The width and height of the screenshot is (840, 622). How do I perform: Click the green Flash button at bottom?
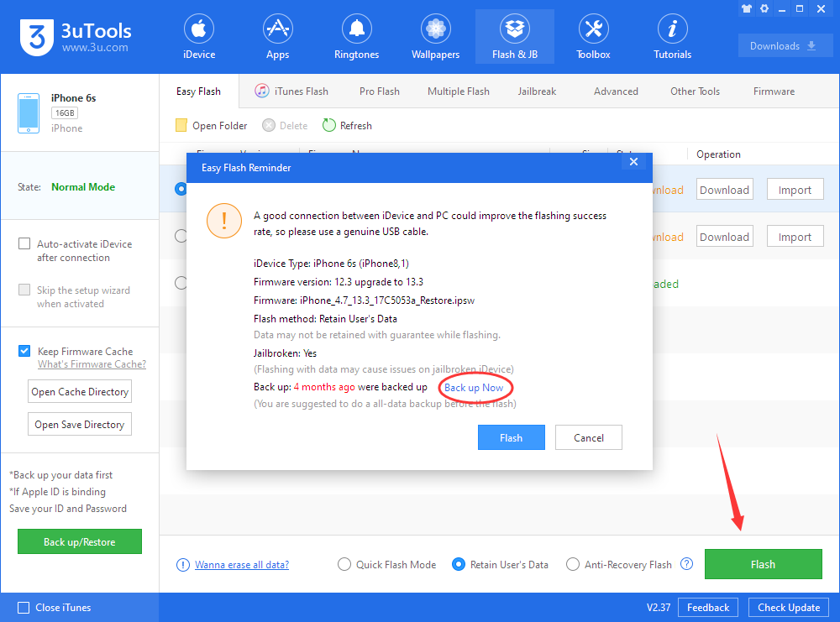[763, 564]
